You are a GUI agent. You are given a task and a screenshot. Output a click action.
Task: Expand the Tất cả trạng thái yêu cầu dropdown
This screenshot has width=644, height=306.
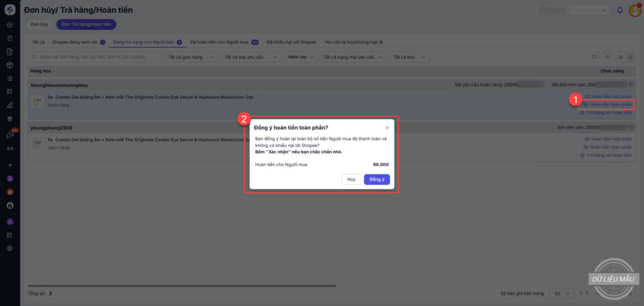click(353, 57)
